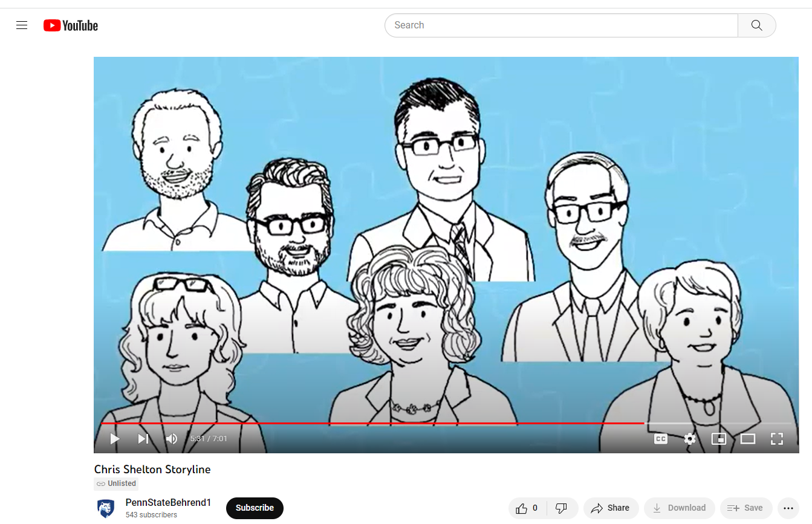Open the player settings gear
The height and width of the screenshot is (524, 812).
click(690, 439)
